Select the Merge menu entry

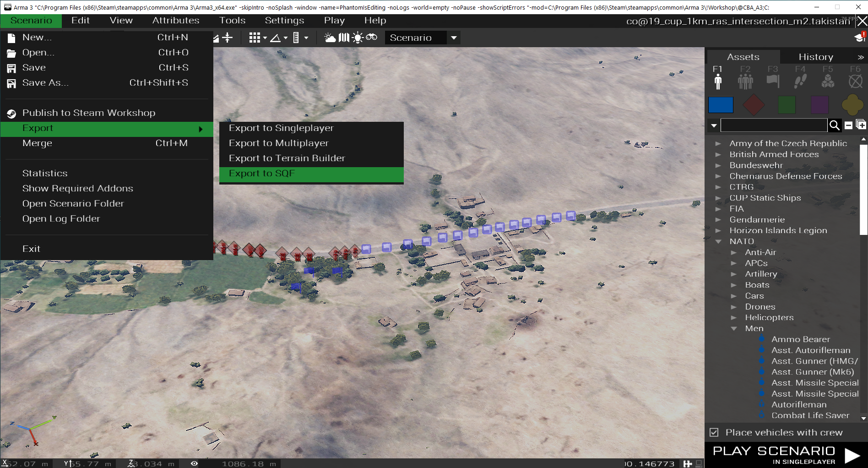(107, 143)
